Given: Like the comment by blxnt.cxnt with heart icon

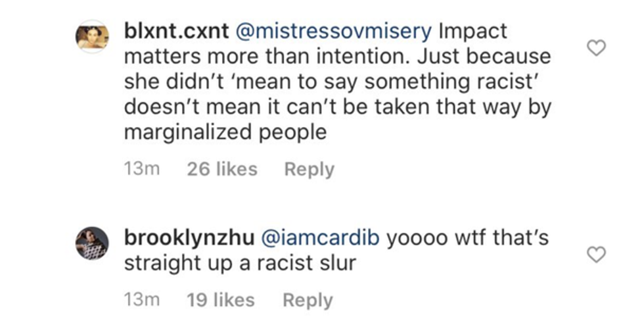Looking at the screenshot, I should [x=596, y=48].
